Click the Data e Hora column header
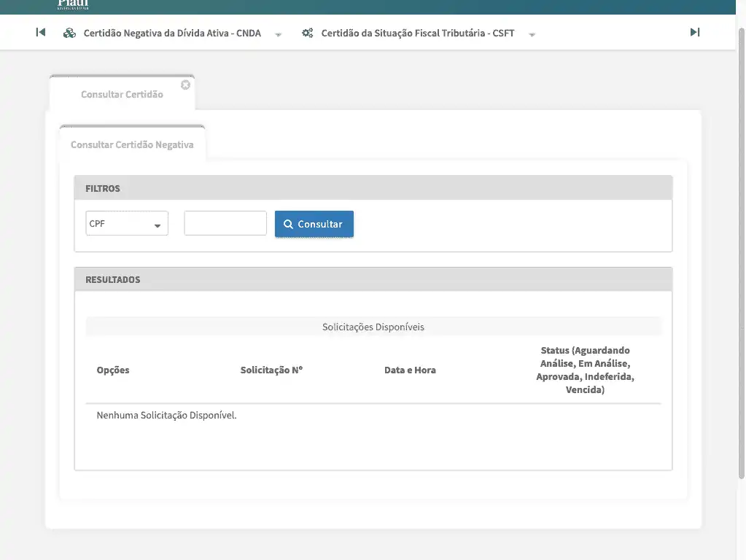This screenshot has height=560, width=746. click(x=410, y=370)
